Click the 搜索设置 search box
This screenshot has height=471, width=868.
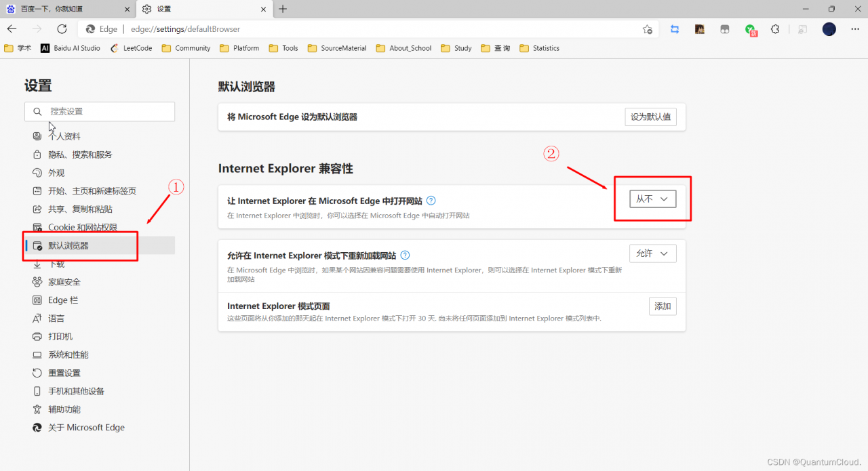click(100, 111)
